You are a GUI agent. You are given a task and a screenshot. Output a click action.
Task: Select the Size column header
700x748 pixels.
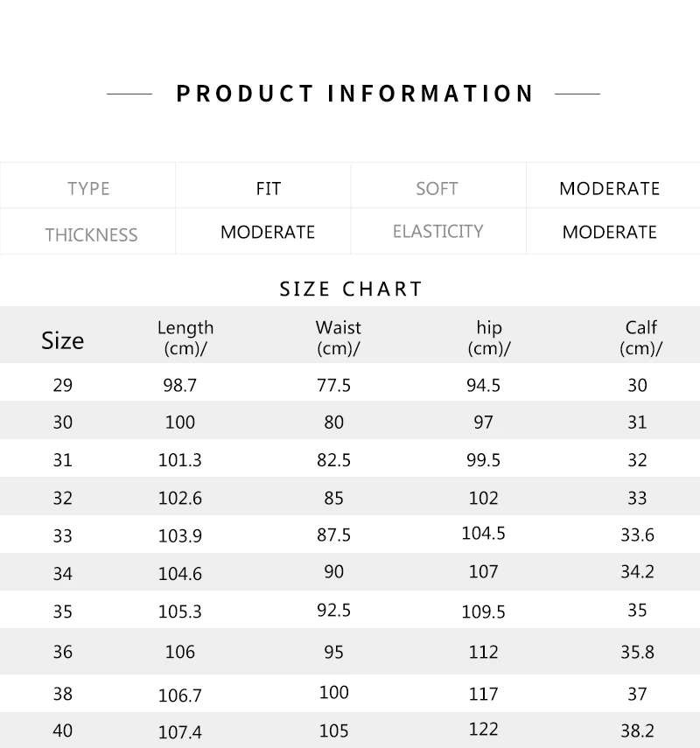62,340
